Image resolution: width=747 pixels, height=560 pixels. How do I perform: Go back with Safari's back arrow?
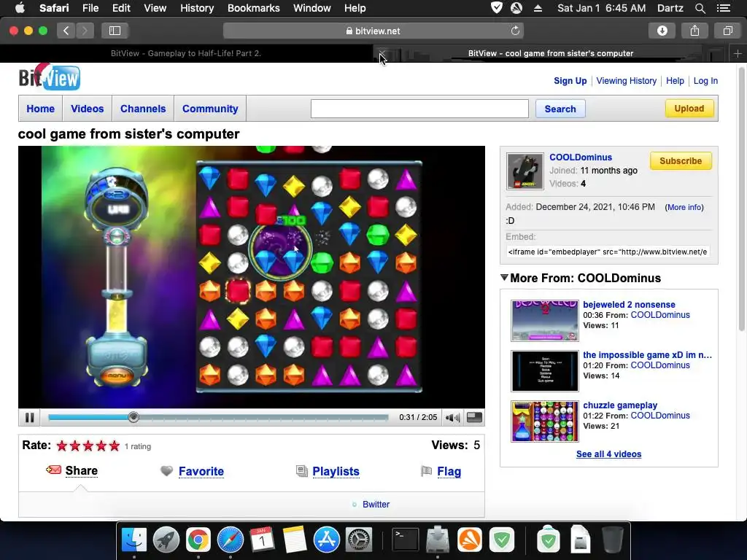66,31
